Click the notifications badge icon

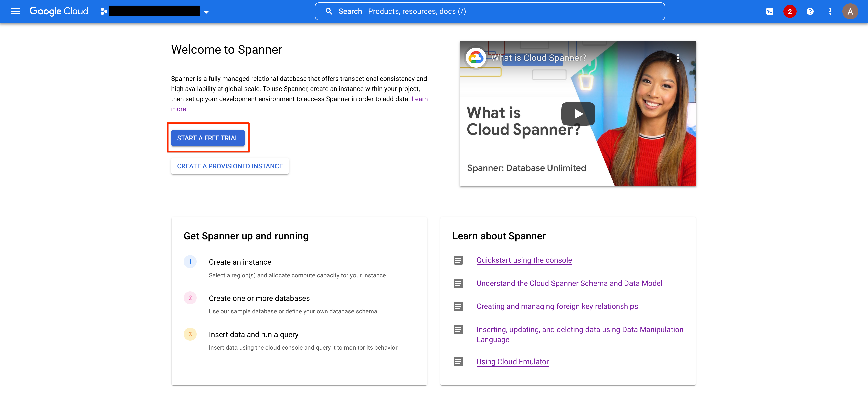point(789,11)
